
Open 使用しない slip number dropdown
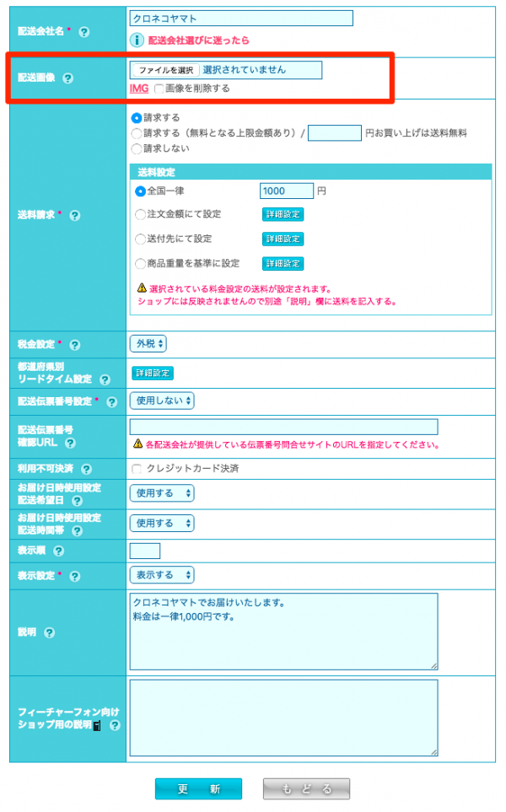point(162,401)
